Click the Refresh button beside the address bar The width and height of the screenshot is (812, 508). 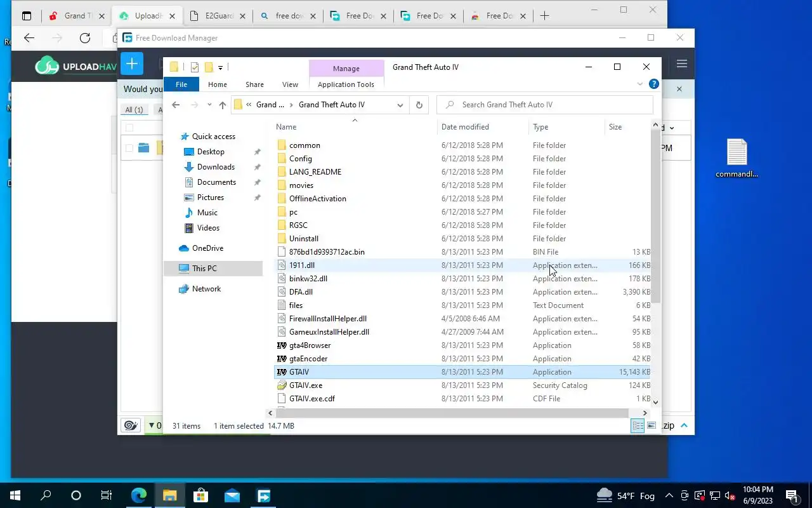coord(419,105)
